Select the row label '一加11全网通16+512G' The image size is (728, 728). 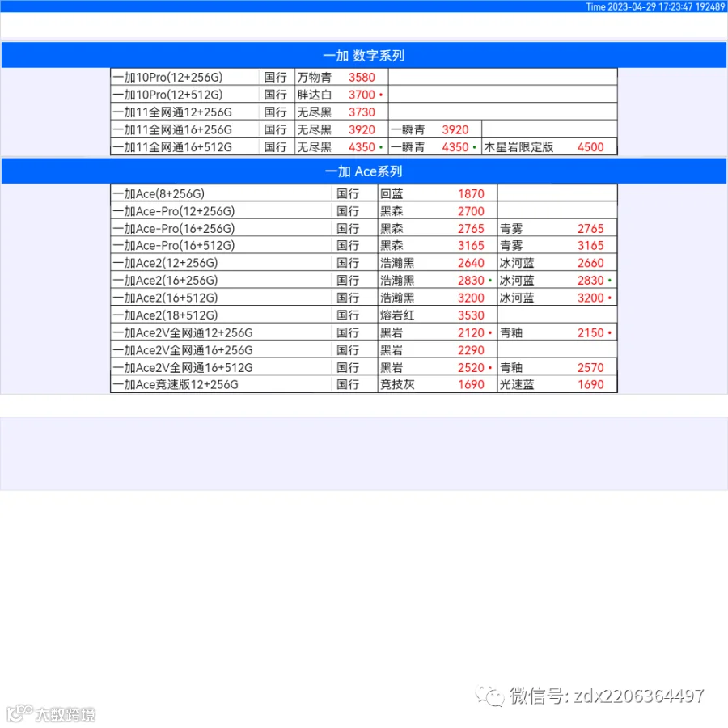(172, 147)
